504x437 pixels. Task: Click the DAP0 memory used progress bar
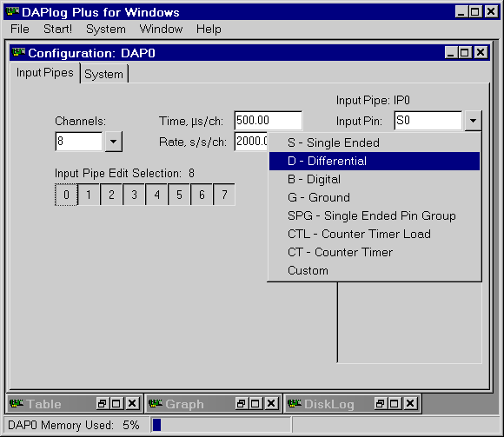click(x=222, y=425)
